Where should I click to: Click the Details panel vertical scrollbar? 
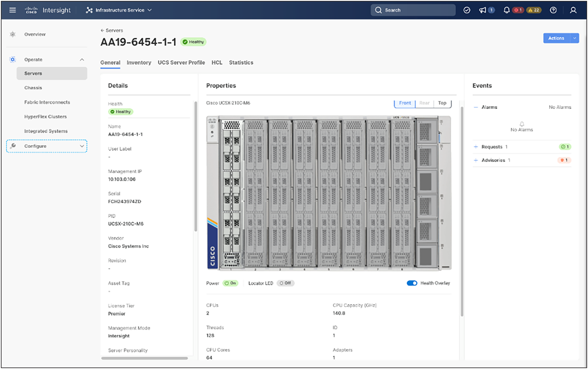(x=196, y=167)
